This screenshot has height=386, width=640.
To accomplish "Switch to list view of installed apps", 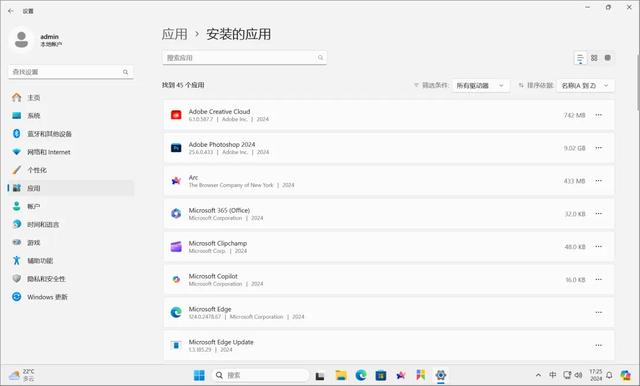I will 580,58.
